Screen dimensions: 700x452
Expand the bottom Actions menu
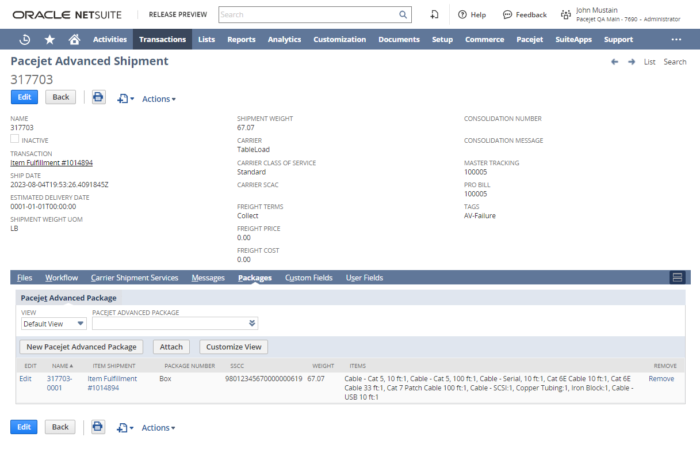158,428
